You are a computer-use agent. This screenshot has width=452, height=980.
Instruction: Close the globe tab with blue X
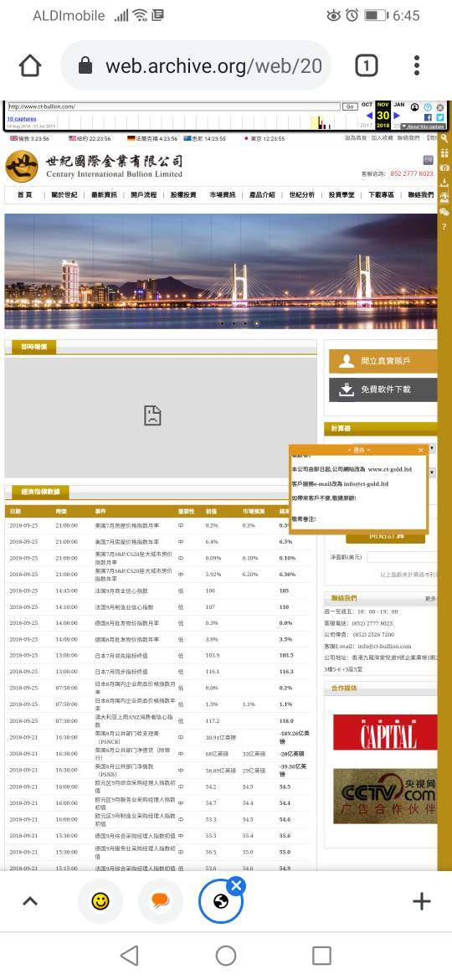[x=235, y=885]
